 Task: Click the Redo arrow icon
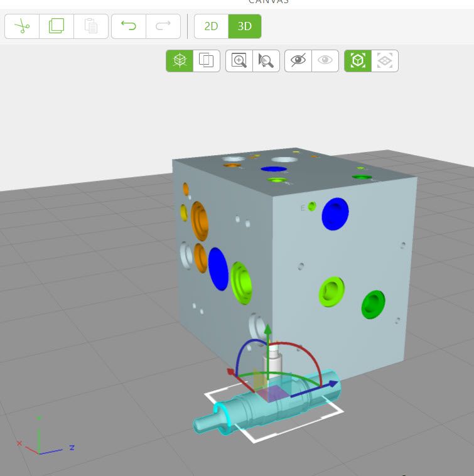(163, 26)
